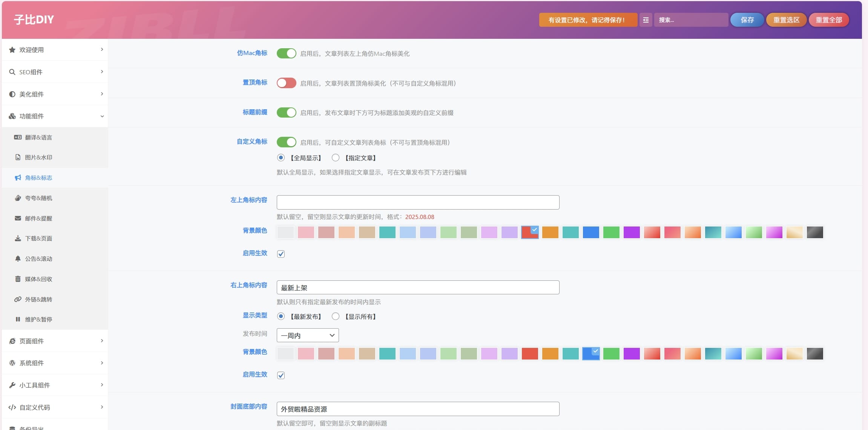Select the 【指定文章】 radio option
The image size is (868, 430).
pos(336,158)
